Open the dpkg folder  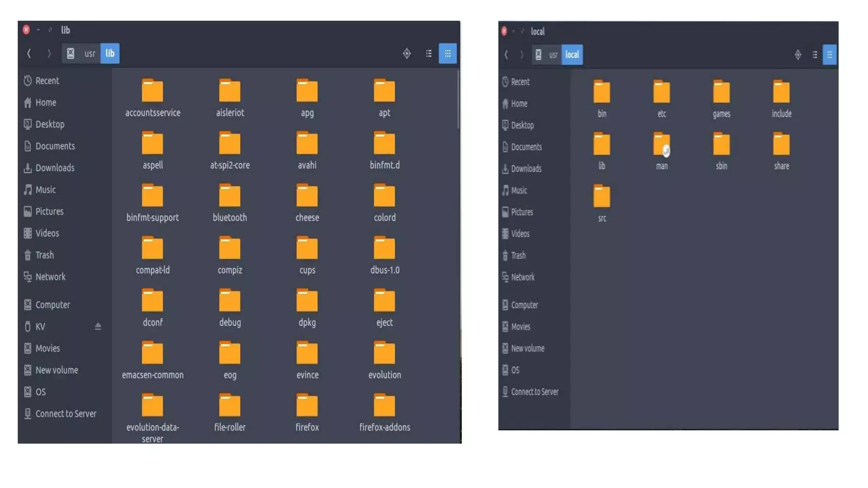click(x=307, y=301)
